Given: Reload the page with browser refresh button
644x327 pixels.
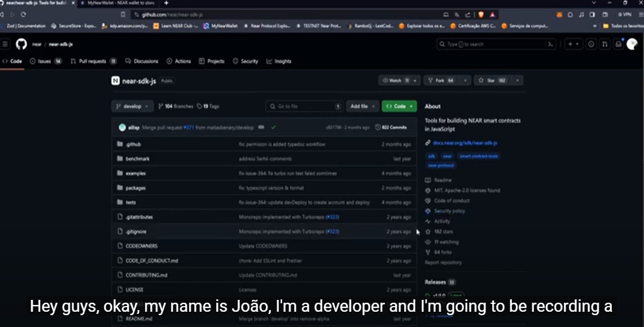Looking at the screenshot, I should [x=23, y=14].
